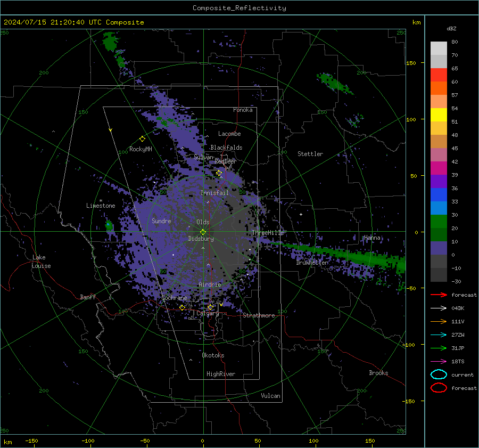Click the RockyMH label
479x448 pixels.
click(x=141, y=149)
